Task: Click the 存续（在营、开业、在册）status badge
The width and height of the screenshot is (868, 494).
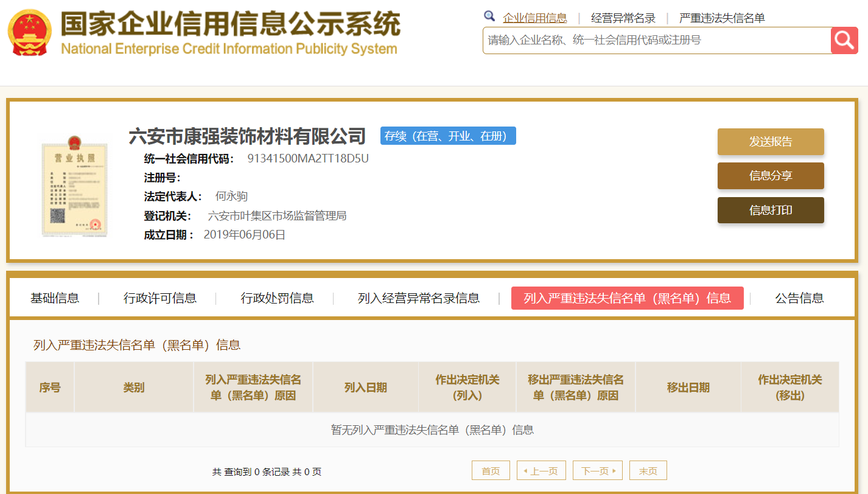Action: pos(448,136)
